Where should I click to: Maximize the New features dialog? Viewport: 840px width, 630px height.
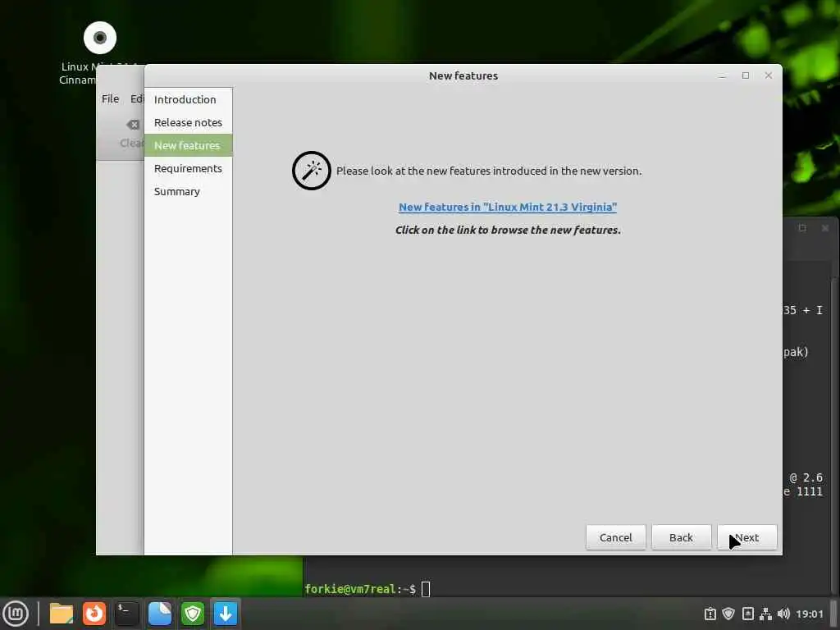click(x=745, y=75)
